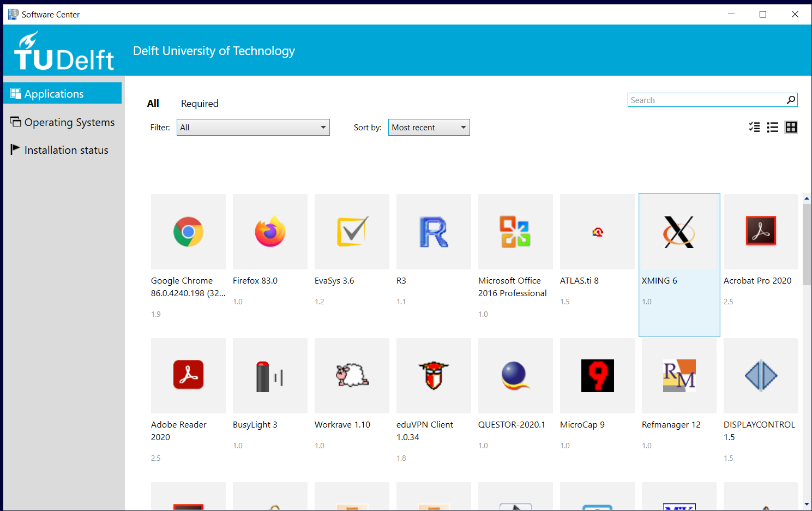Go to the Operating Systems section

pyautogui.click(x=63, y=122)
